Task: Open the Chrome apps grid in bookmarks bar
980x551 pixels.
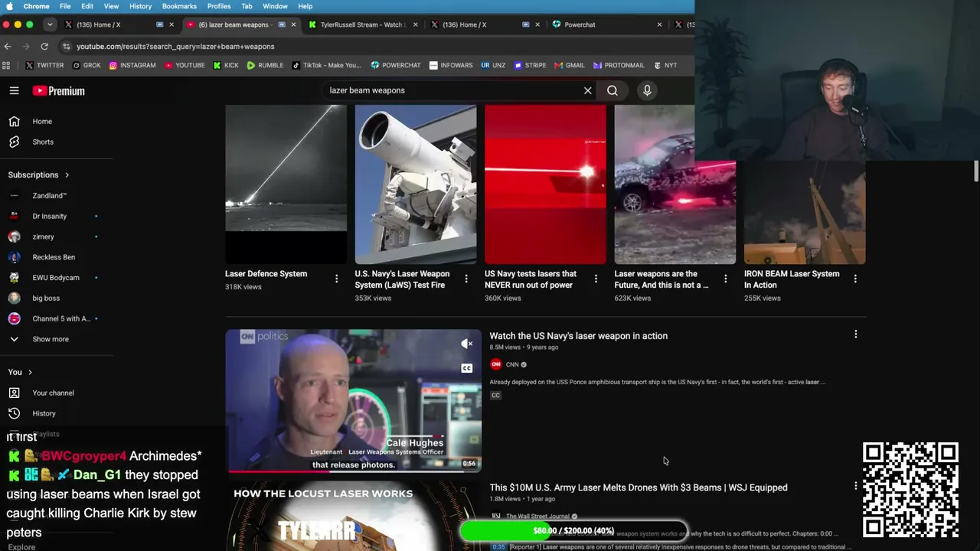Action: [7, 65]
